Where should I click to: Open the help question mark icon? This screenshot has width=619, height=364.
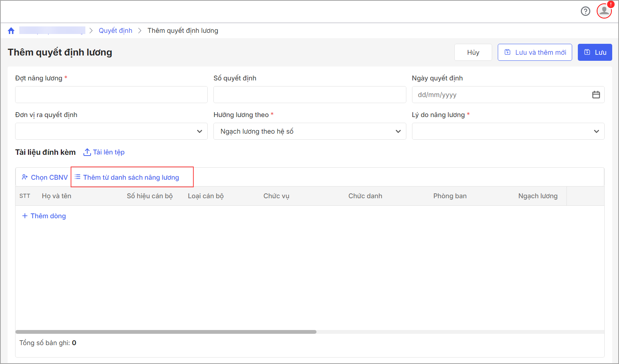point(585,11)
